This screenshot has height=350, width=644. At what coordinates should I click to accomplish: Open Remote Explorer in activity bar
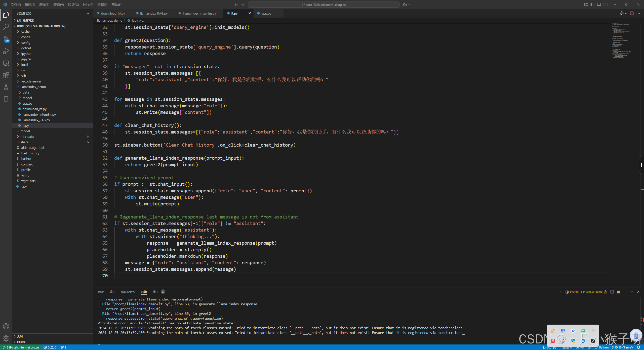click(x=6, y=63)
